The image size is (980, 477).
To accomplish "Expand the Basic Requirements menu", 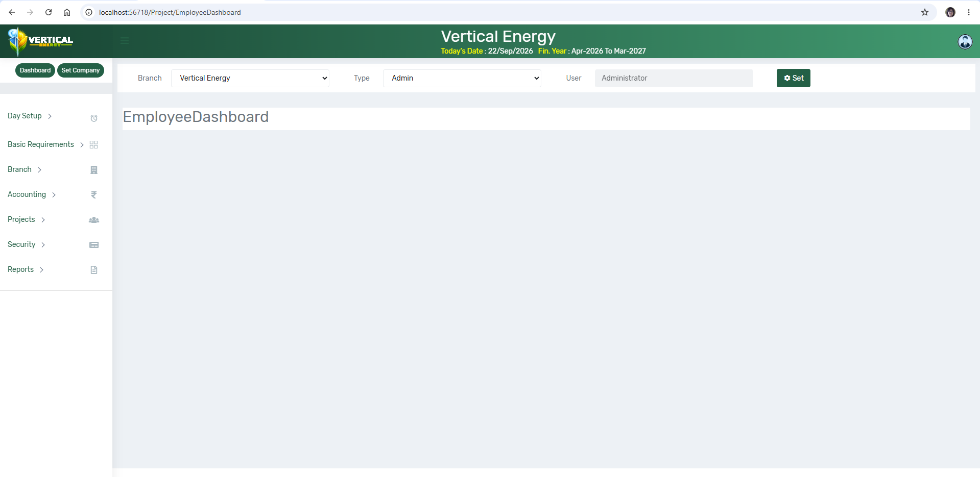I will tap(46, 144).
